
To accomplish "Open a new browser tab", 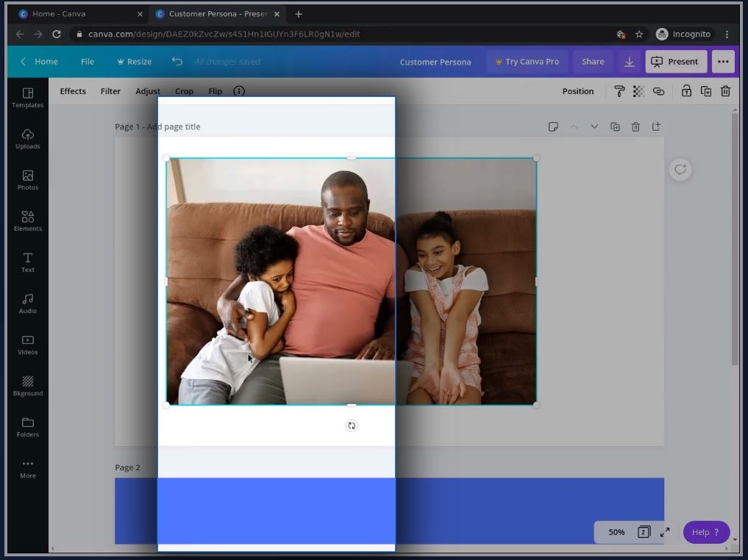I will pyautogui.click(x=299, y=14).
